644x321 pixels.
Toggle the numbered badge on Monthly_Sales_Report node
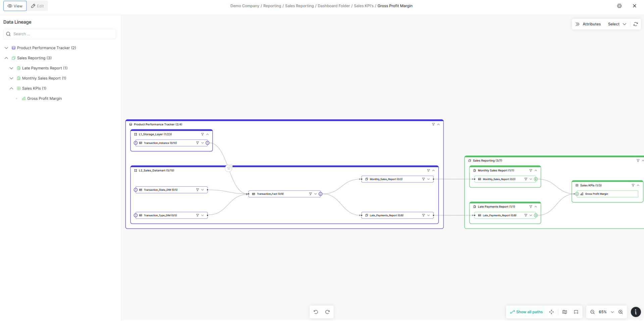pos(536,179)
